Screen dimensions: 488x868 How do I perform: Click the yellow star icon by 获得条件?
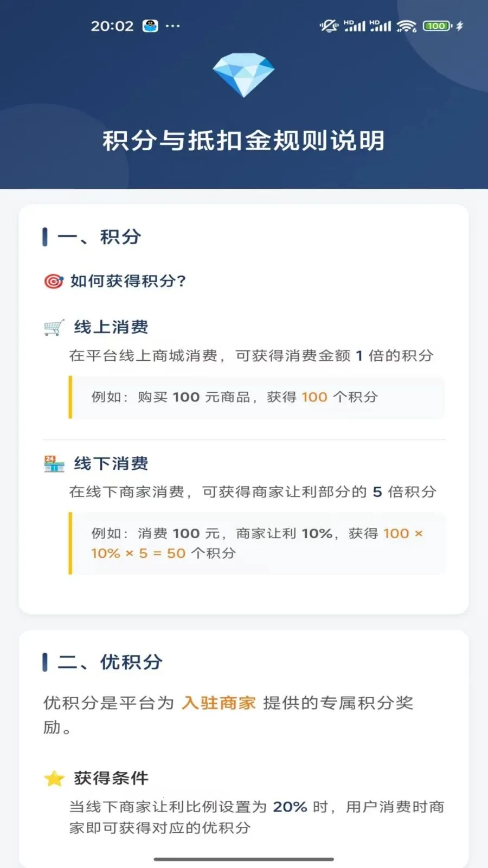54,778
